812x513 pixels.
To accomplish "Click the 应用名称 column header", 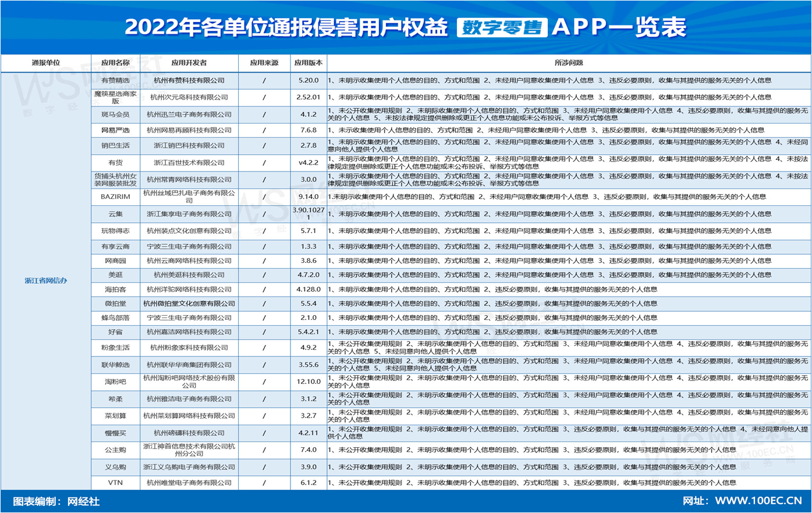I will click(115, 63).
